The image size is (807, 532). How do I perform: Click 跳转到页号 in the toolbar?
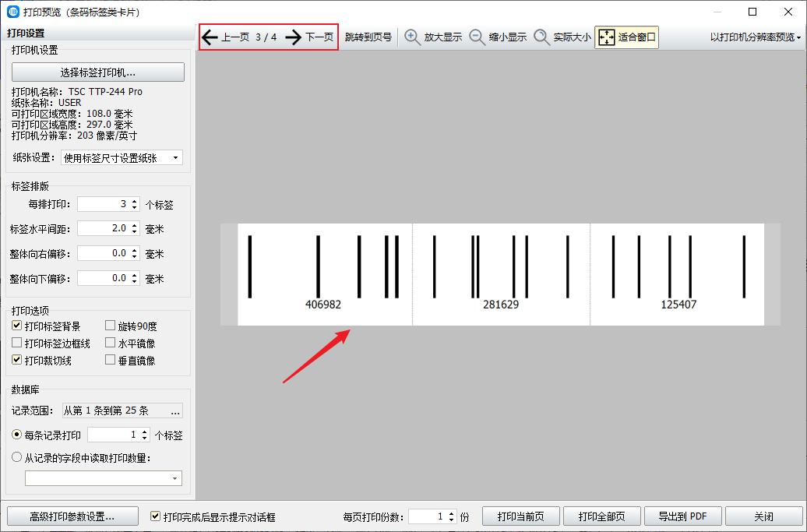pos(367,36)
